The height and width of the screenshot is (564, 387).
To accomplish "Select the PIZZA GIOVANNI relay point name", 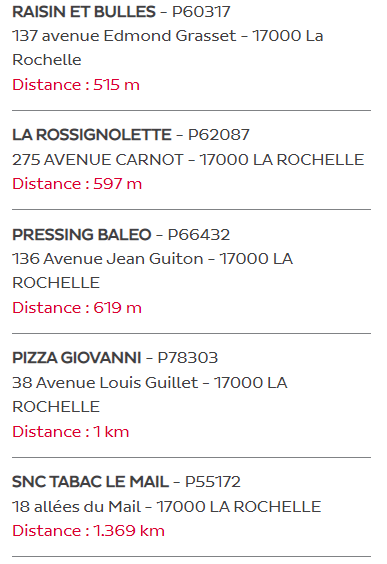I will click(77, 358).
